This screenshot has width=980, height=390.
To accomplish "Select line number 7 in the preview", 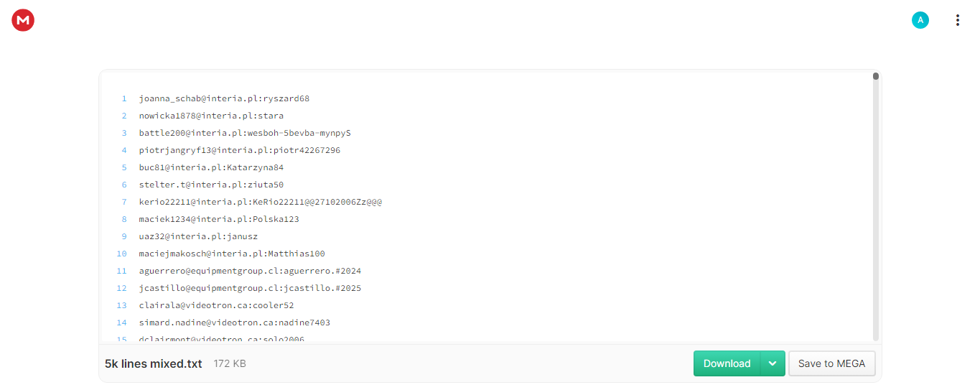I will (x=124, y=202).
